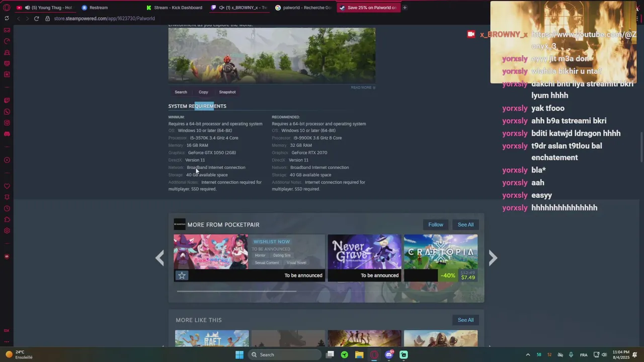644x362 pixels.
Task: Click the wishlist star icon on first game
Action: [182, 276]
